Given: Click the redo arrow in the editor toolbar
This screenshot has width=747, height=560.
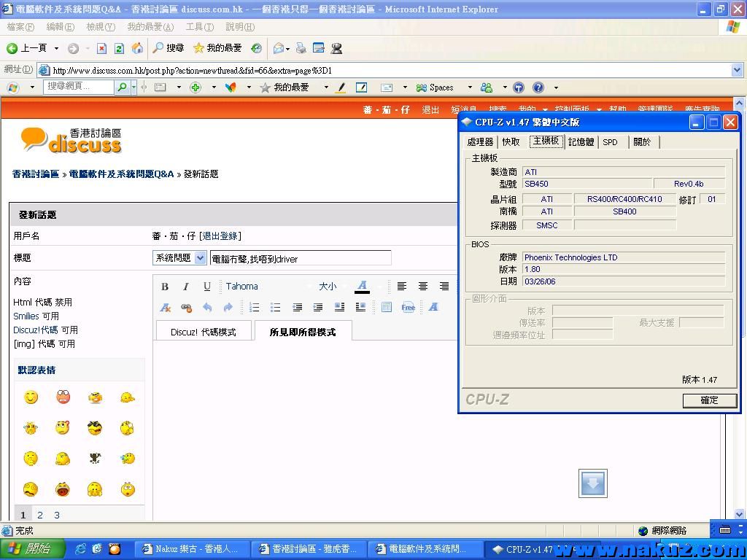Looking at the screenshot, I should coord(228,308).
